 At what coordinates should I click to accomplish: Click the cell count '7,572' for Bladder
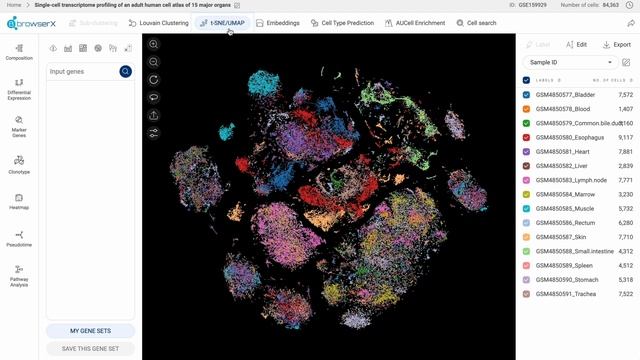click(x=625, y=95)
